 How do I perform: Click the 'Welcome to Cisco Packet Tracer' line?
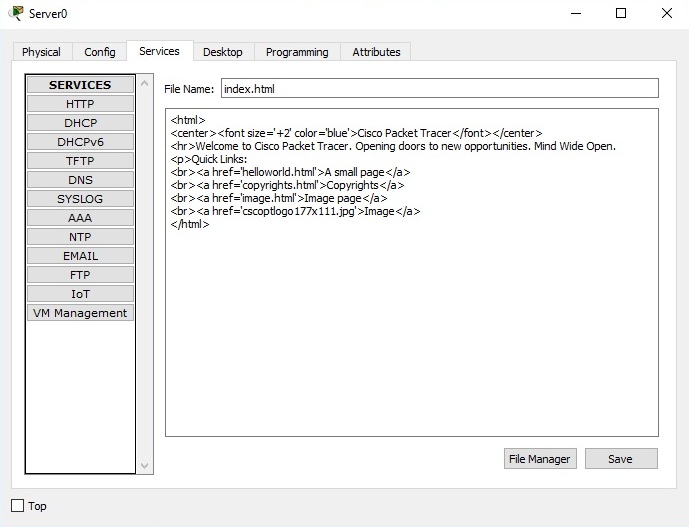click(393, 146)
